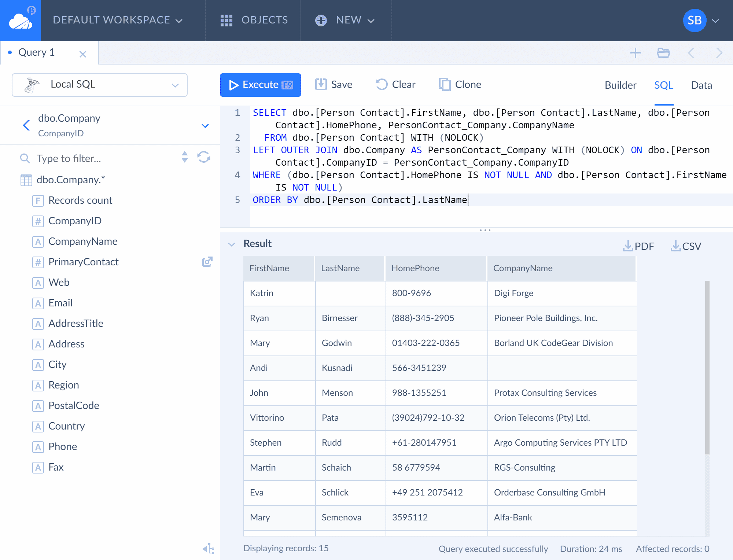Viewport: 733px width, 560px height.
Task: Open PrimaryContact linked table icon
Action: (x=207, y=262)
